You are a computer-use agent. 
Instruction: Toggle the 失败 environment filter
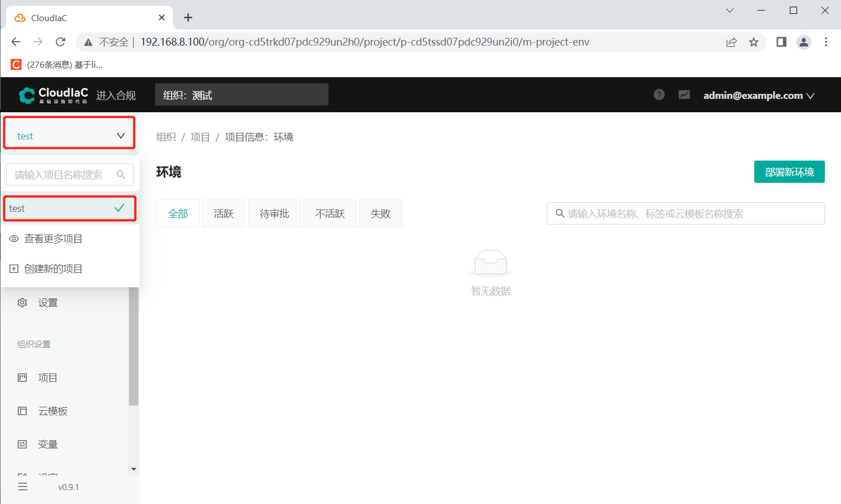coord(380,213)
